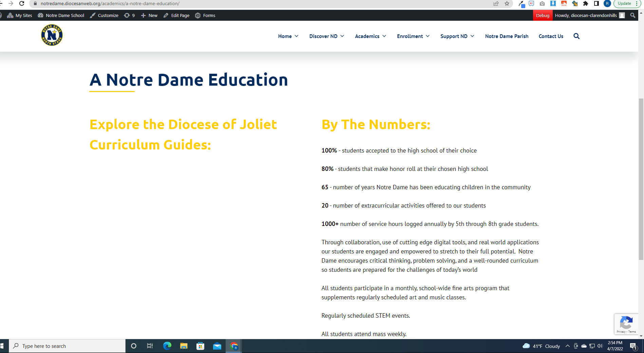Open the 9 pending updates icon

click(x=129, y=16)
